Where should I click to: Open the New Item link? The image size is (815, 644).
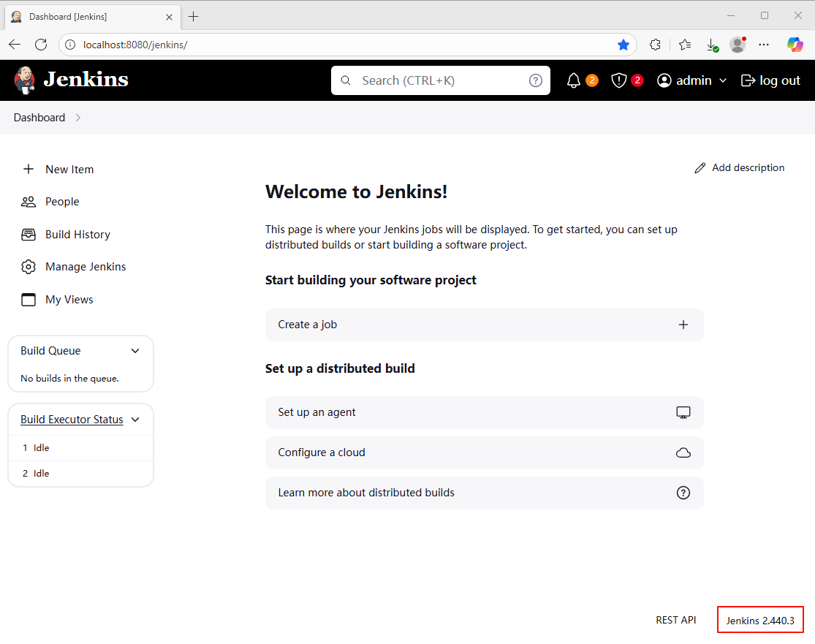coord(69,170)
